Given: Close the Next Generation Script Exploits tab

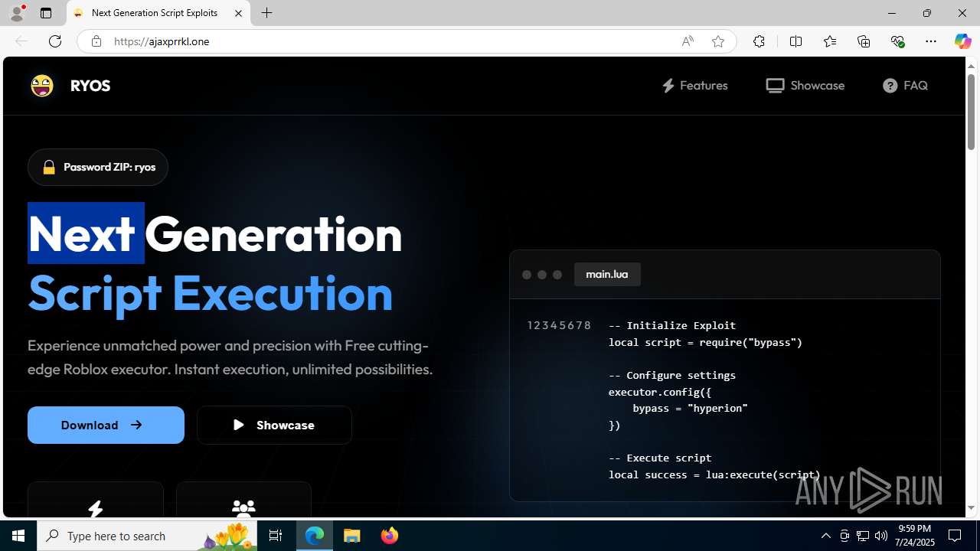Looking at the screenshot, I should point(238,13).
